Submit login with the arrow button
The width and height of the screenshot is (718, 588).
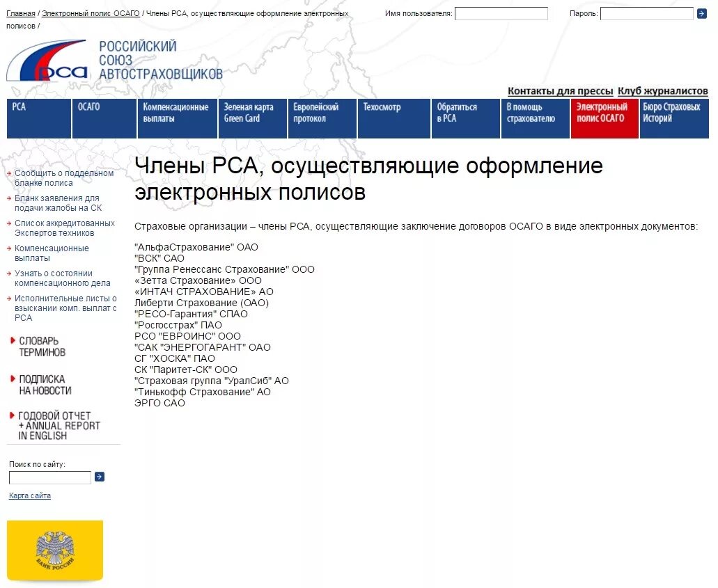tap(701, 14)
